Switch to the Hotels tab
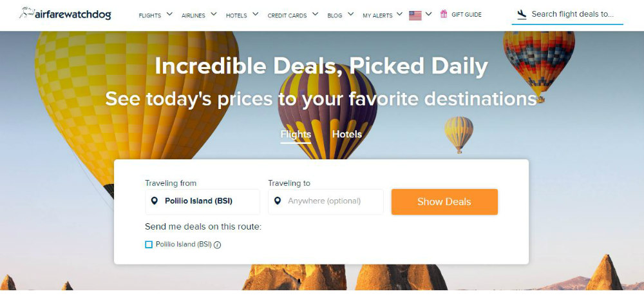Viewport: 644px width, 298px height. (x=346, y=134)
